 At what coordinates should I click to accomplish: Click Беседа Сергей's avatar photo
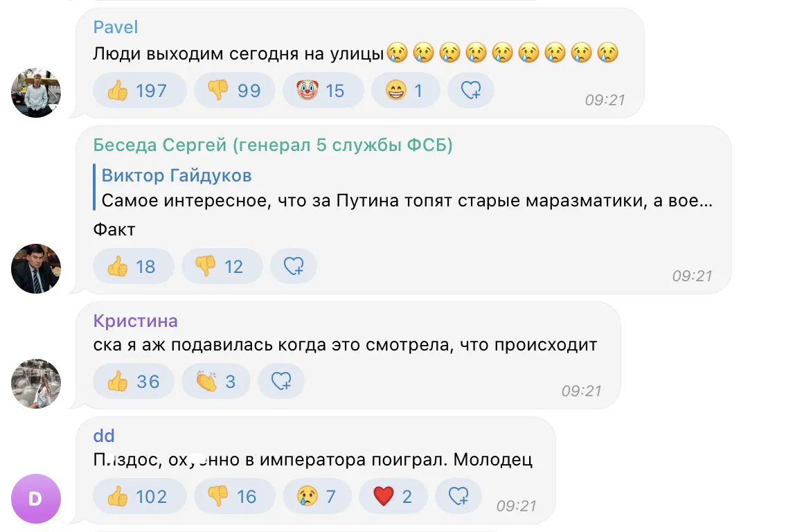(x=35, y=269)
